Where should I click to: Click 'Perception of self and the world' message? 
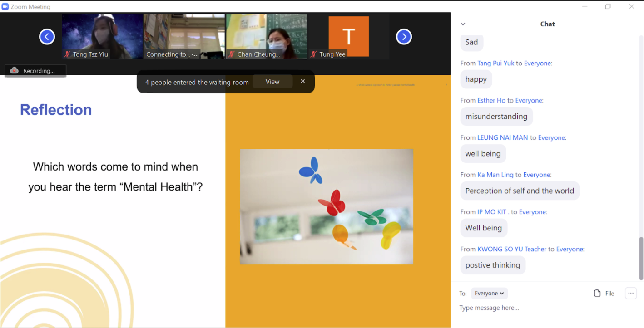(520, 191)
